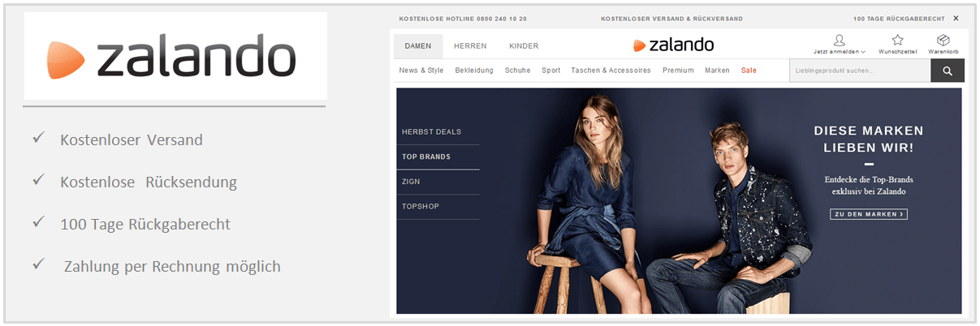Open the Sport menu
The image size is (980, 326).
(551, 71)
